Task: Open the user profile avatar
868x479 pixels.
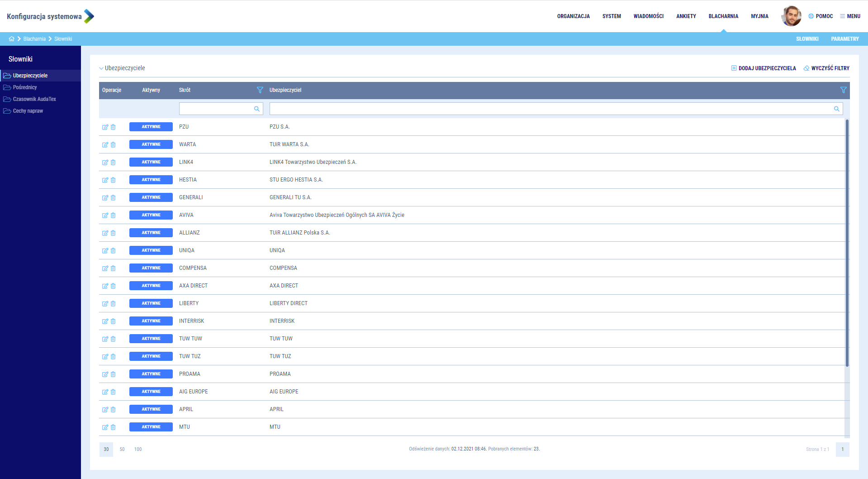Action: coord(791,16)
